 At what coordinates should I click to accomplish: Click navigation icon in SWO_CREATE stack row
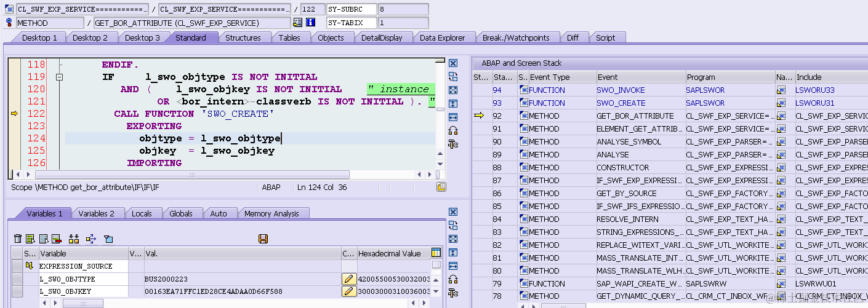(781, 103)
